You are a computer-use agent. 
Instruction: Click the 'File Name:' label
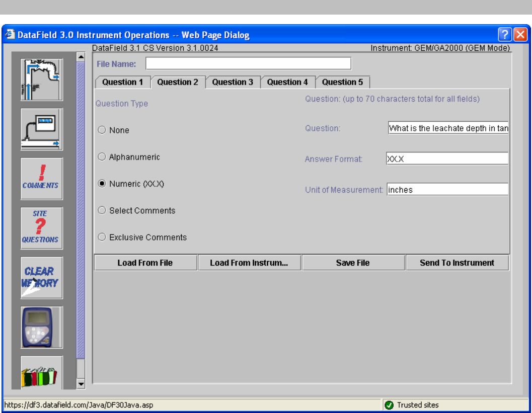(x=116, y=64)
